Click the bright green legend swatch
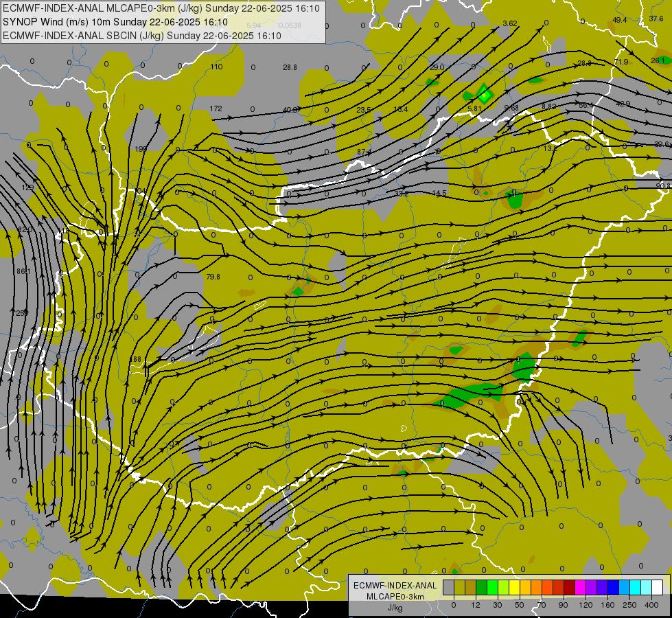The image size is (672, 618). click(x=492, y=588)
